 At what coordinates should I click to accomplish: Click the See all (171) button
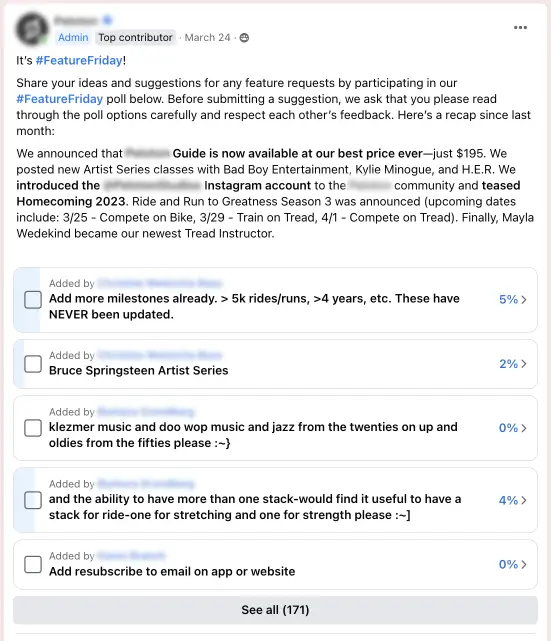point(275,610)
